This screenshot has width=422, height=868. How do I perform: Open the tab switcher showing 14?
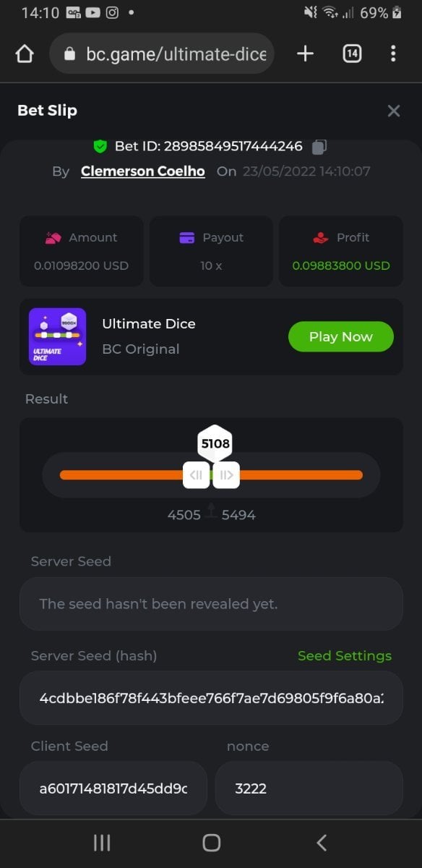pos(352,54)
